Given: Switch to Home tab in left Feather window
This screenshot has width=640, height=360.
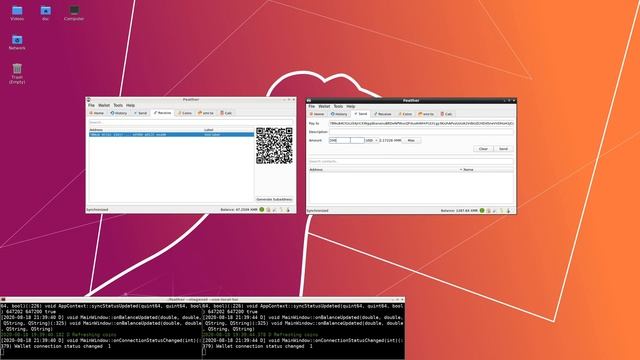Looking at the screenshot, I should (x=97, y=113).
